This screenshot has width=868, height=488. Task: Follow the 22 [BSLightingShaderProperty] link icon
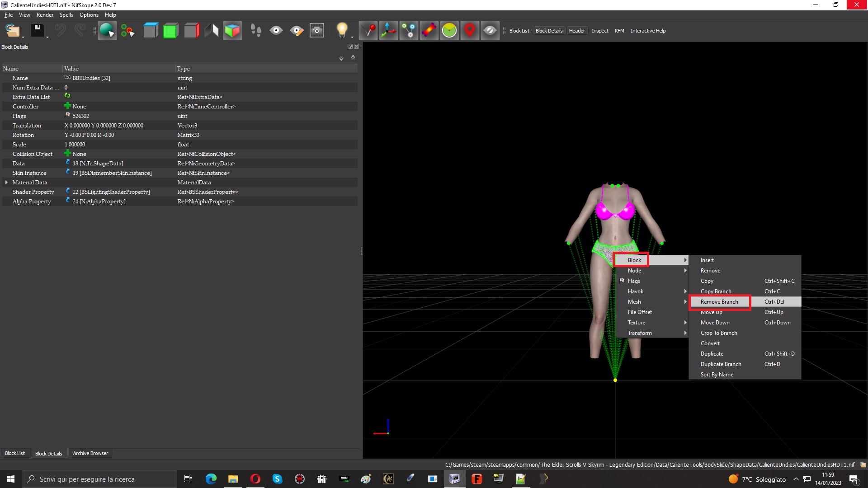(68, 191)
